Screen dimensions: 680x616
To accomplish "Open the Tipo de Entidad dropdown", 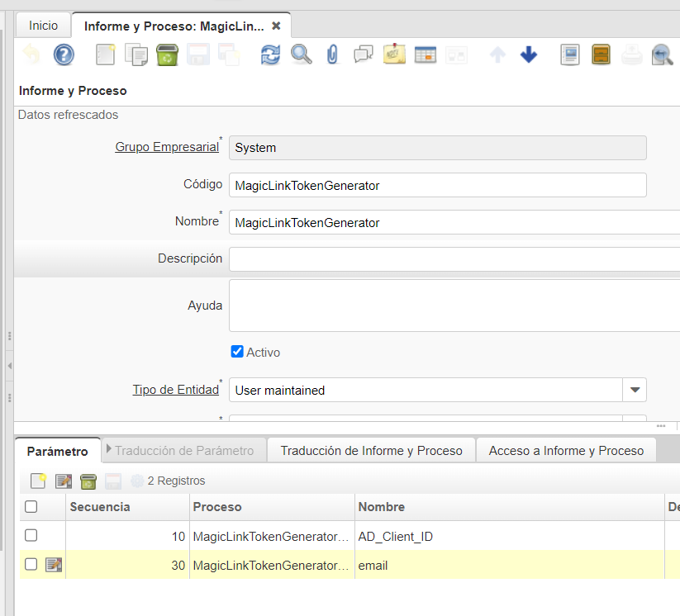I will 634,390.
